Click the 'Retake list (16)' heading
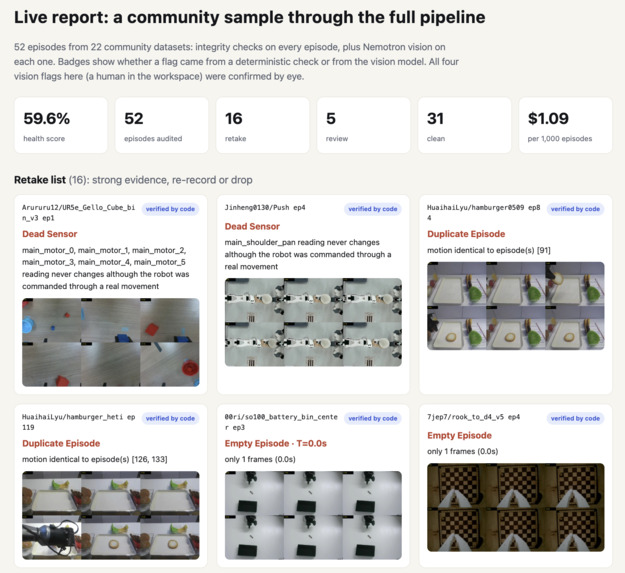The image size is (625, 573). point(133,180)
